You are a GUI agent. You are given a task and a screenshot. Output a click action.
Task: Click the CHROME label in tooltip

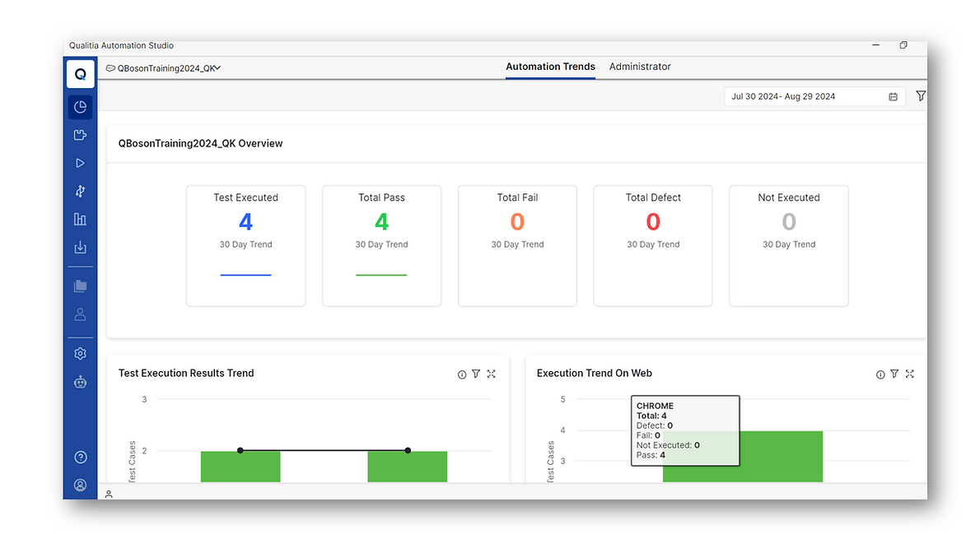[x=655, y=406]
